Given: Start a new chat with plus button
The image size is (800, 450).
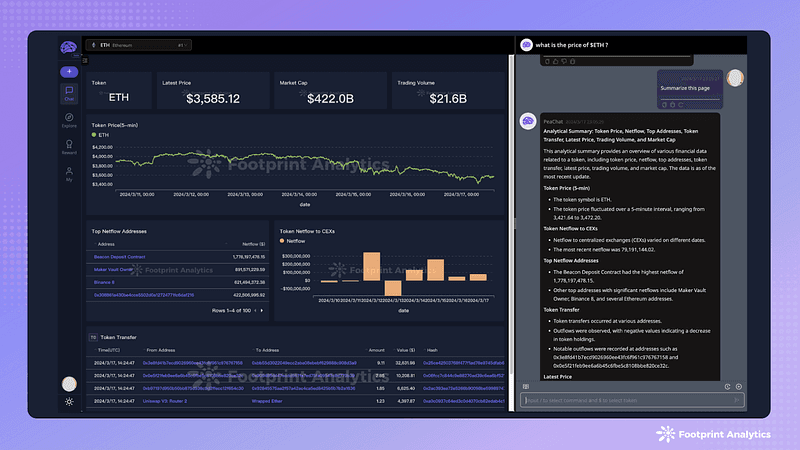Looking at the screenshot, I should coord(69,71).
